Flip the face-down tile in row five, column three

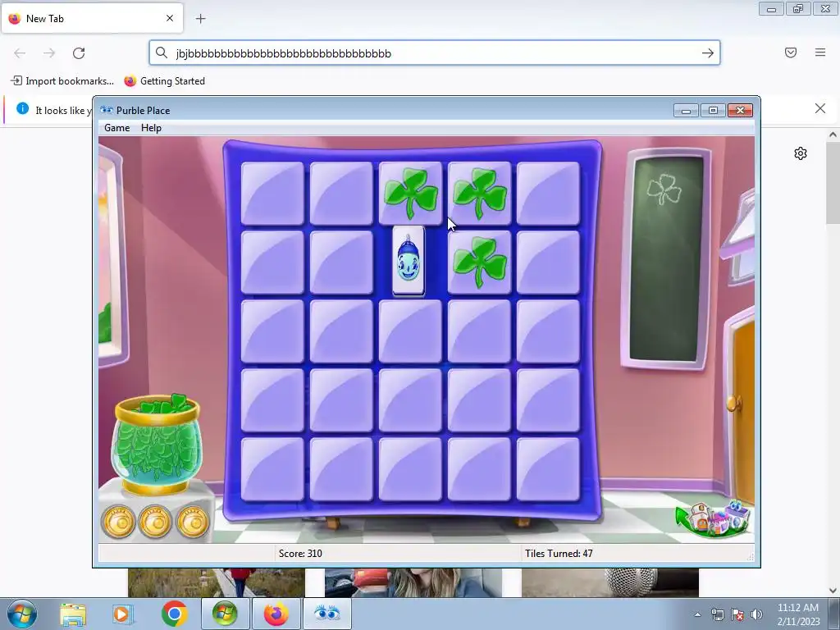[410, 469]
